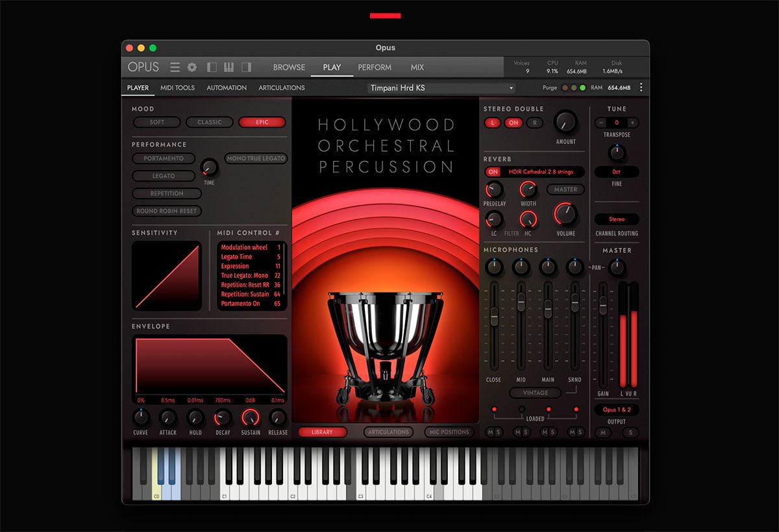Viewport: 779px width, 532px height.
Task: Adjust the envelope Sustain knob
Action: coord(251,417)
